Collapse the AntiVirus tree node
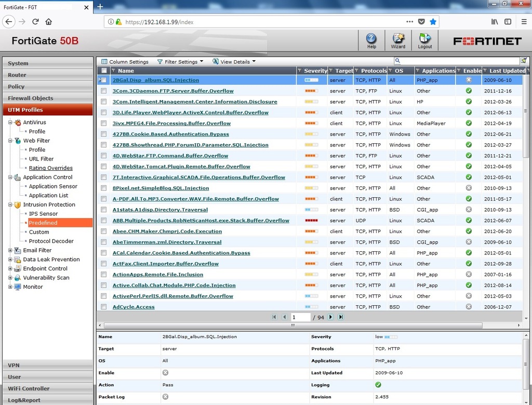Screen dimensions: 532x405 (10, 122)
